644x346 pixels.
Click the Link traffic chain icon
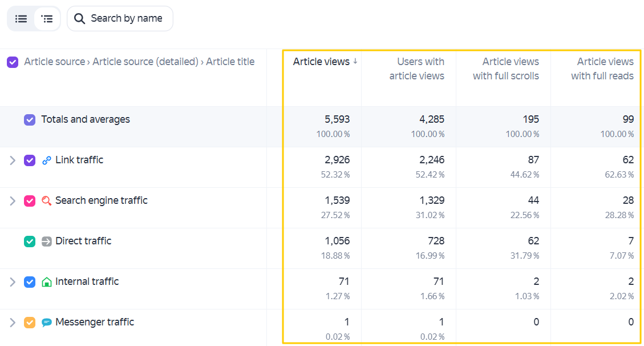click(x=46, y=160)
